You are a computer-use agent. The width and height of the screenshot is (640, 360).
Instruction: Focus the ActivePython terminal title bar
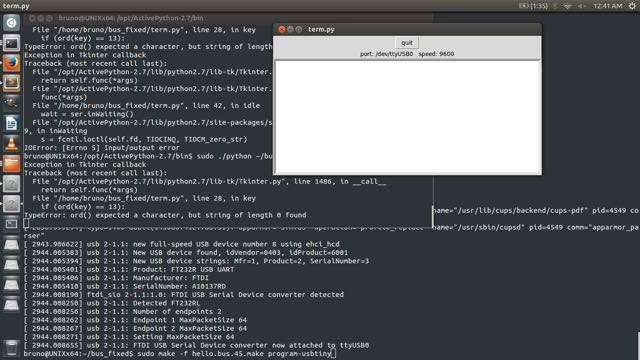(x=229, y=18)
